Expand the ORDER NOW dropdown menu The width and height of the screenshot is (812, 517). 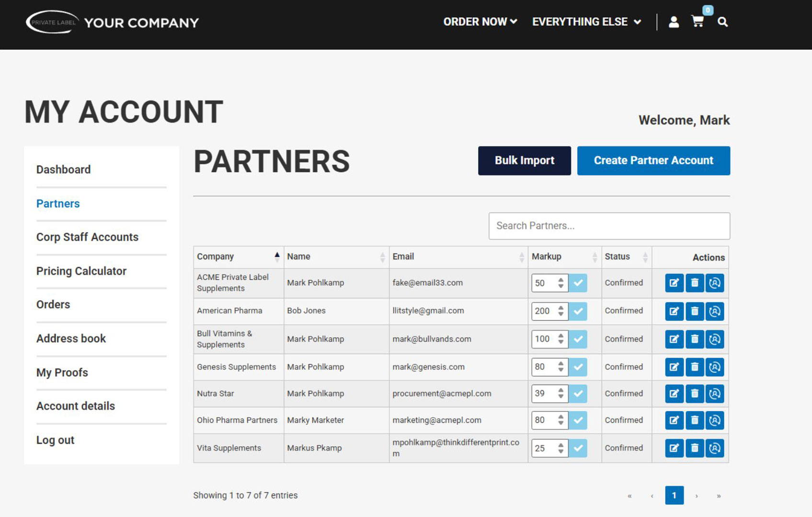coord(480,22)
